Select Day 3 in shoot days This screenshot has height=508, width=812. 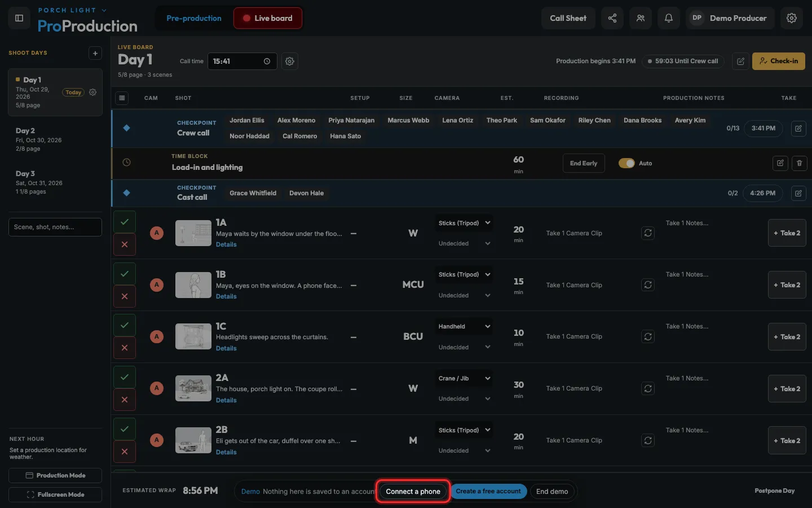[x=55, y=182]
